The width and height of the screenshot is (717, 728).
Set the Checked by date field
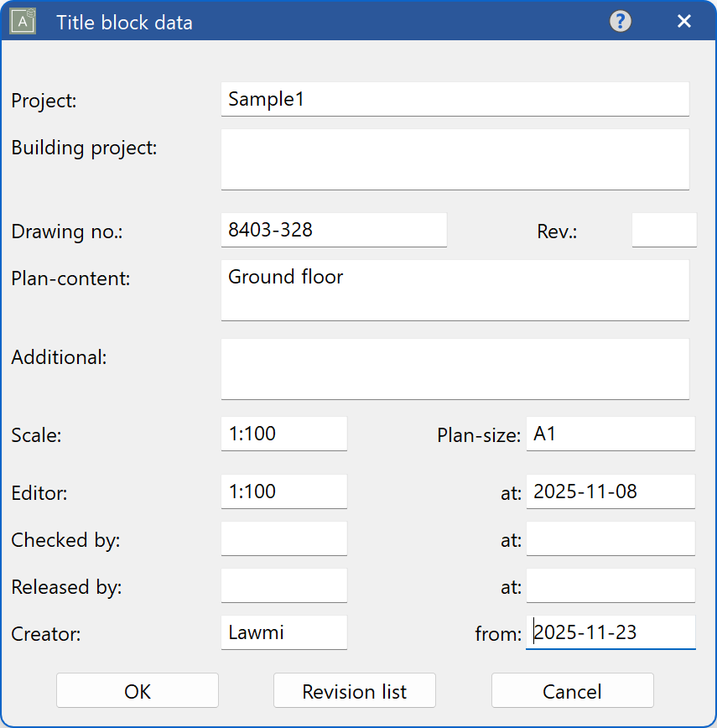tap(610, 538)
